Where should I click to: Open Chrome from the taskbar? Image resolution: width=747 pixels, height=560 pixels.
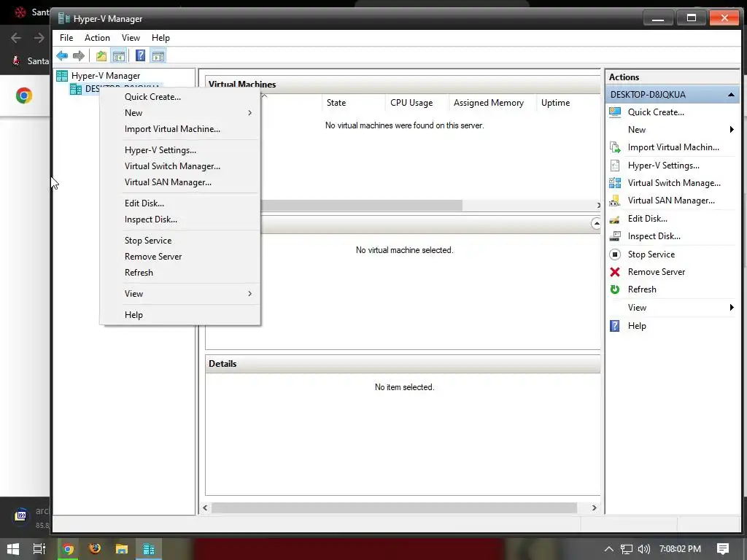(68, 549)
